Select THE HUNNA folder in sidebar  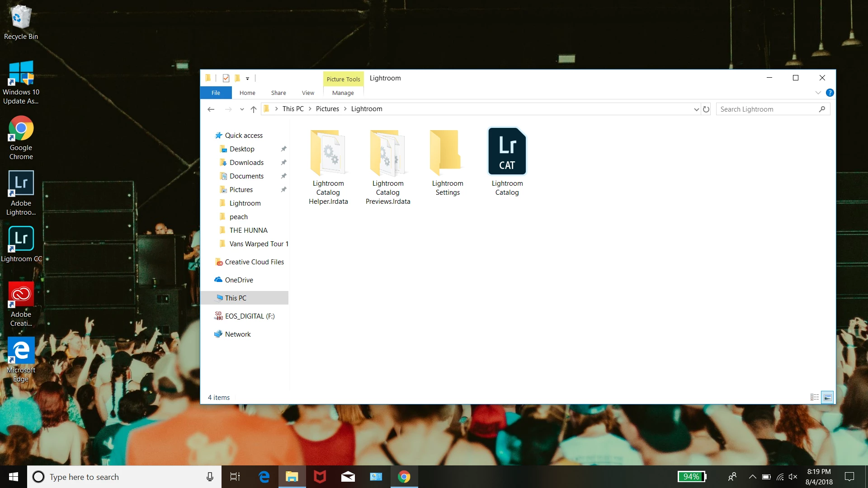click(x=248, y=230)
